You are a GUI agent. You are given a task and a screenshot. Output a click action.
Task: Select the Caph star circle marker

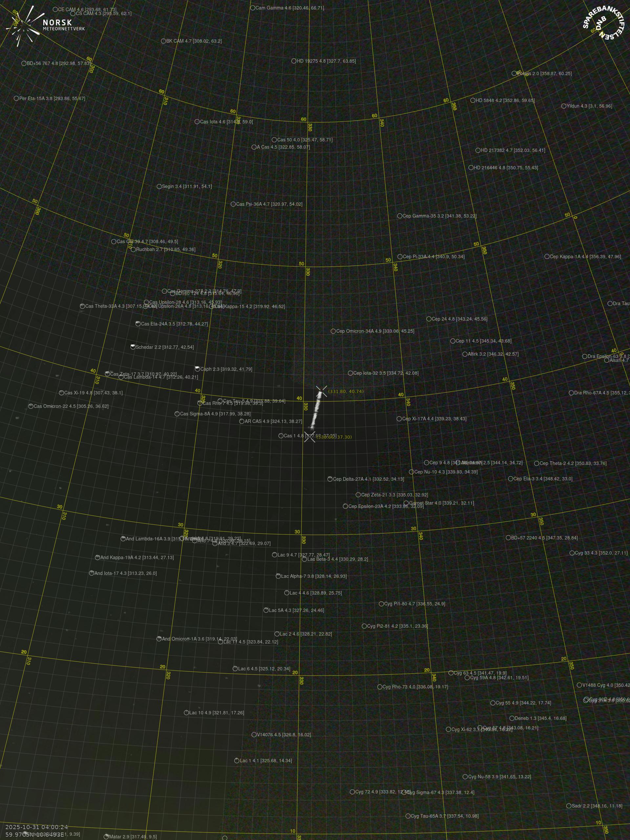pos(198,369)
